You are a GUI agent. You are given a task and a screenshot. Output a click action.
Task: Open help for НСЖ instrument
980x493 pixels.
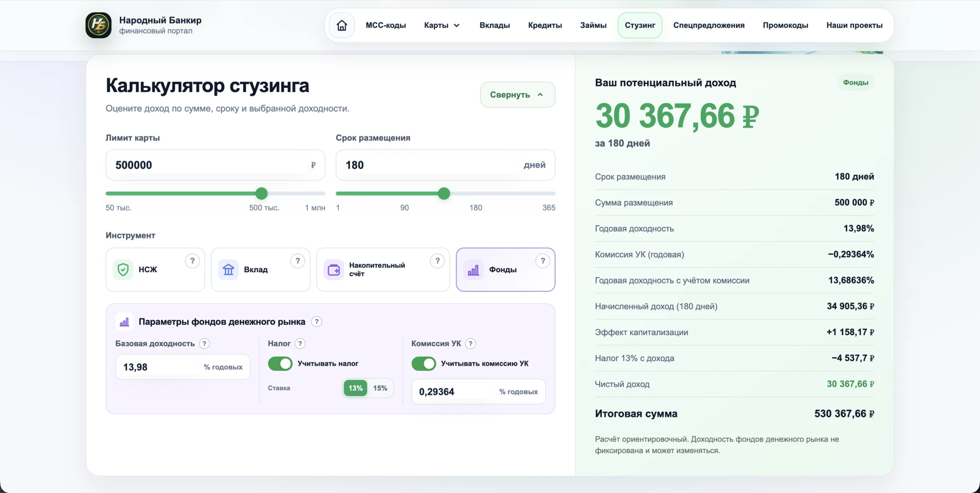pyautogui.click(x=192, y=261)
